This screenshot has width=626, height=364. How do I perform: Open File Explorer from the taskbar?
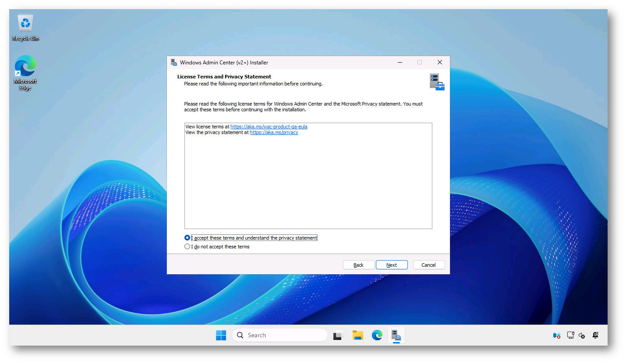pyautogui.click(x=358, y=335)
